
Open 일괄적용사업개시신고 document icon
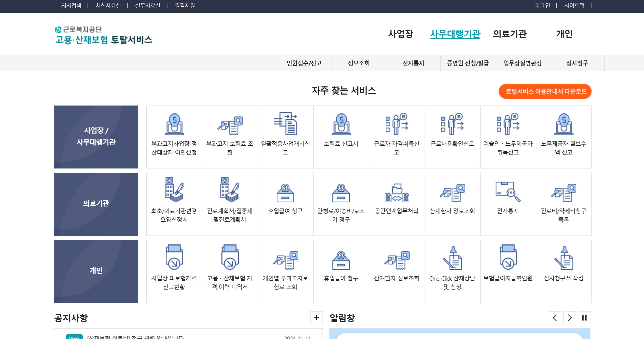coord(285,124)
